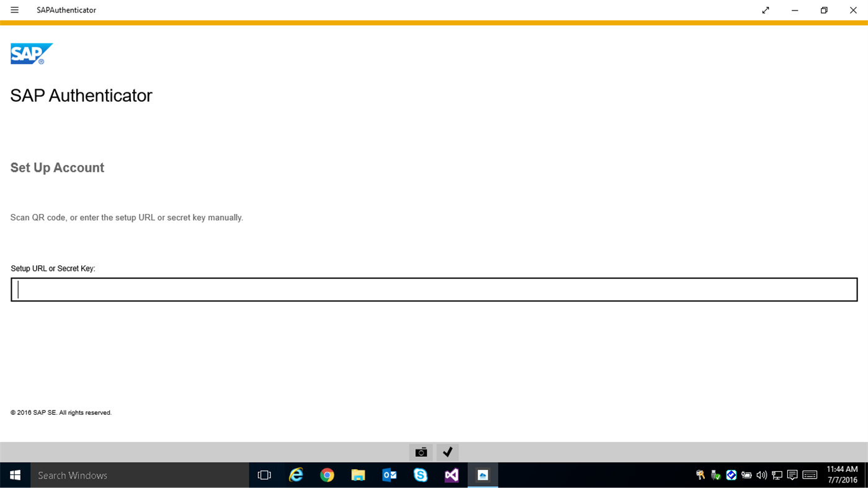
Task: Click inside the Setup URL or Secret Key field
Action: [x=433, y=289]
